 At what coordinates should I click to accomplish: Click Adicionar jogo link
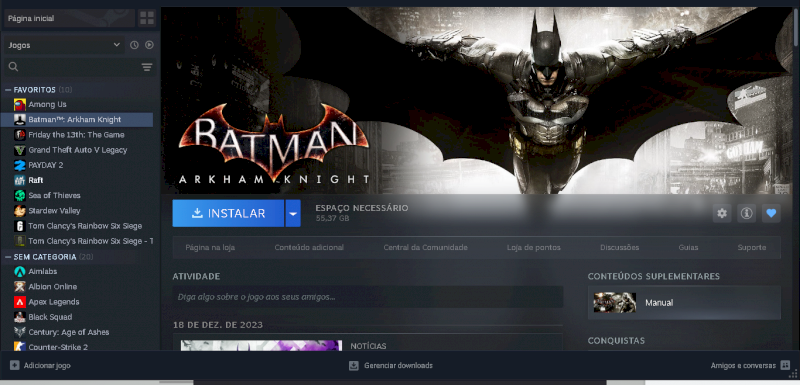tap(47, 366)
